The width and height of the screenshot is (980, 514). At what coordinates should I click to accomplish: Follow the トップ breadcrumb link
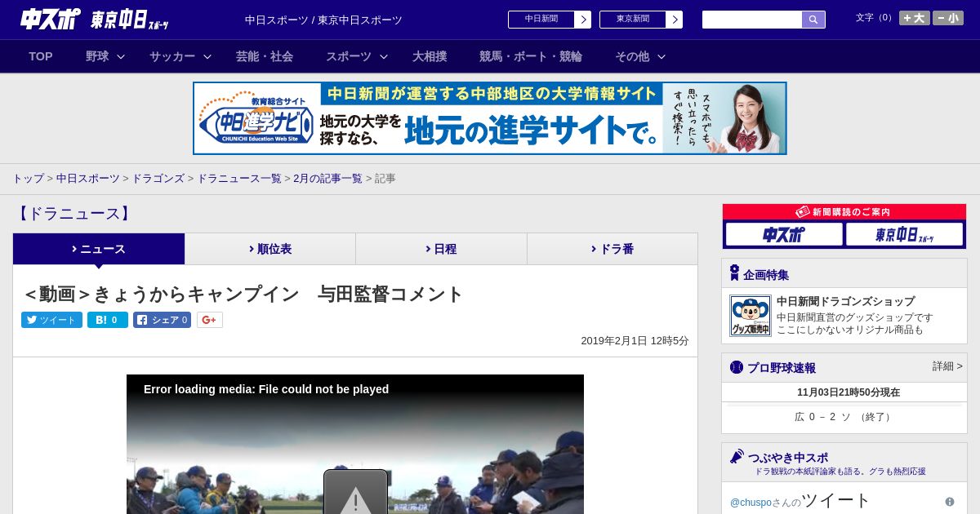[29, 179]
